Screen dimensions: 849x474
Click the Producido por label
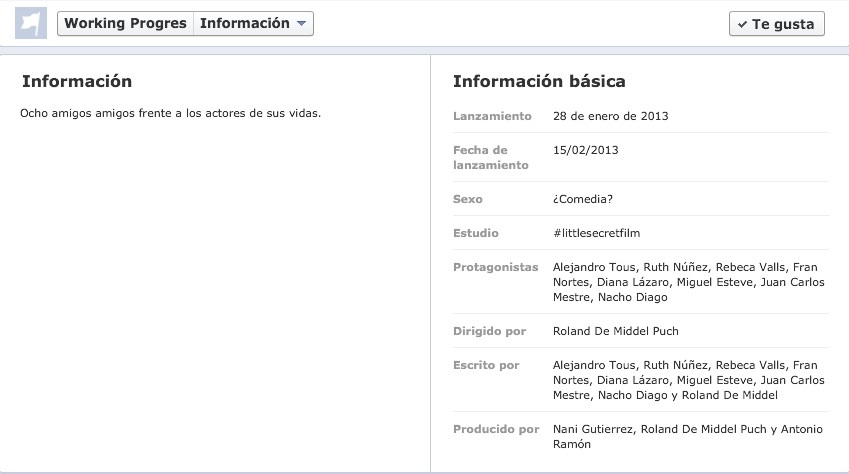pos(496,430)
